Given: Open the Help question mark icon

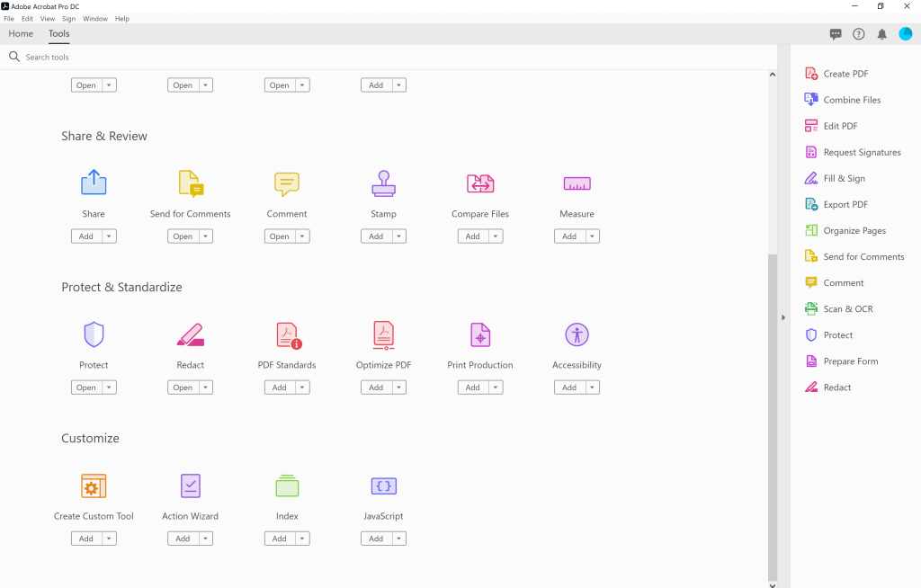Looking at the screenshot, I should coord(858,34).
